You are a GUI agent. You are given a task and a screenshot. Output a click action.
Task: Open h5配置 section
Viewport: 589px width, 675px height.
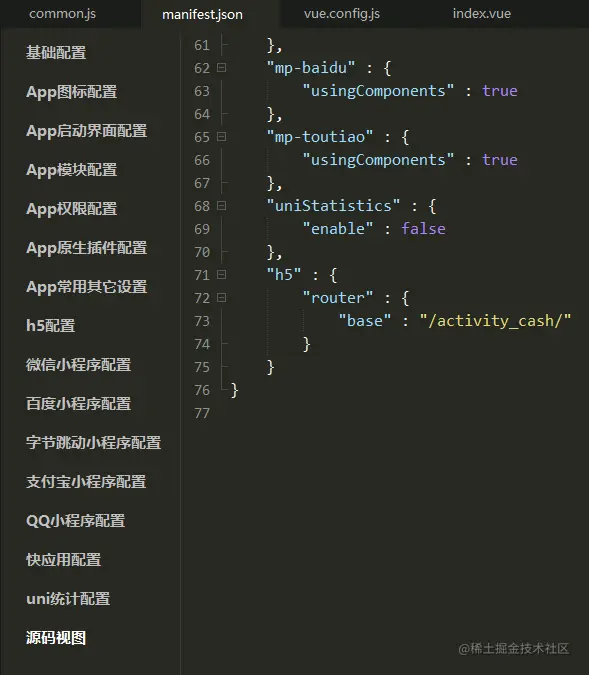50,325
